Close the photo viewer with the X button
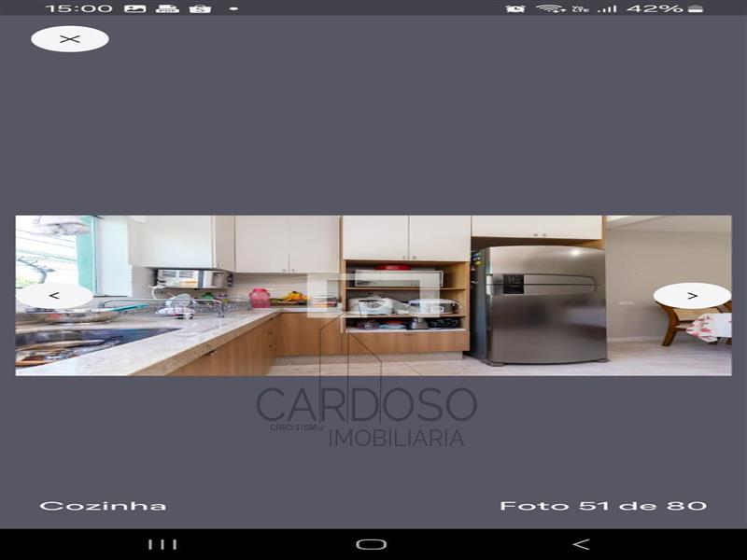 coord(70,39)
